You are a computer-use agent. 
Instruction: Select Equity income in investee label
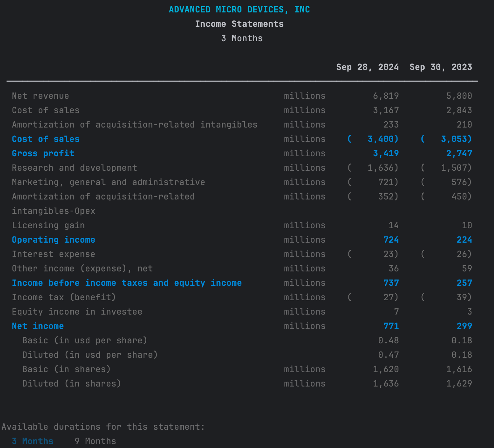click(77, 312)
